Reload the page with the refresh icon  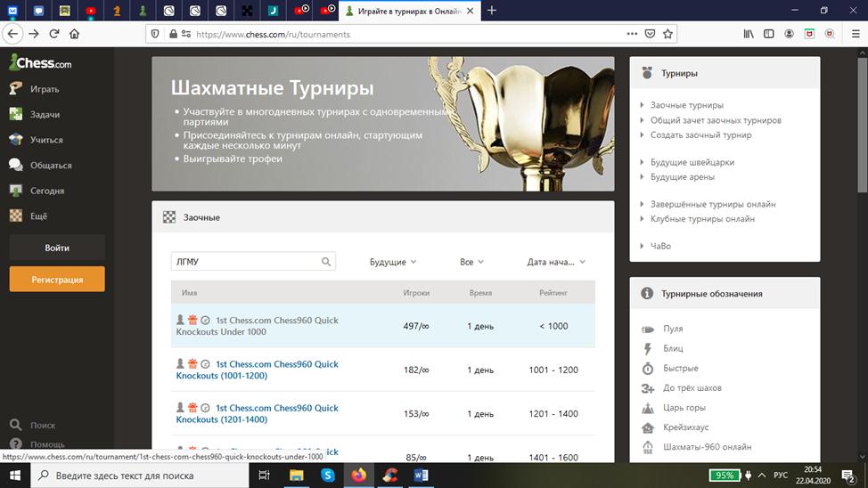coord(54,34)
